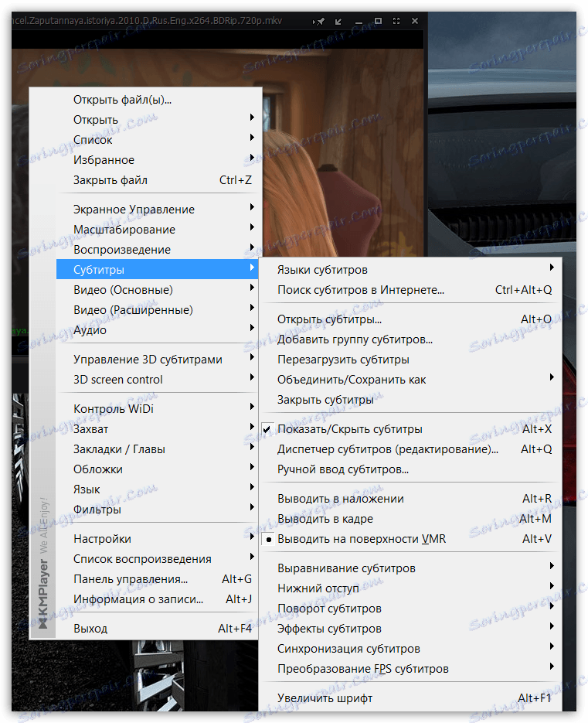Open 3D screen control submenu

[x=158, y=380]
